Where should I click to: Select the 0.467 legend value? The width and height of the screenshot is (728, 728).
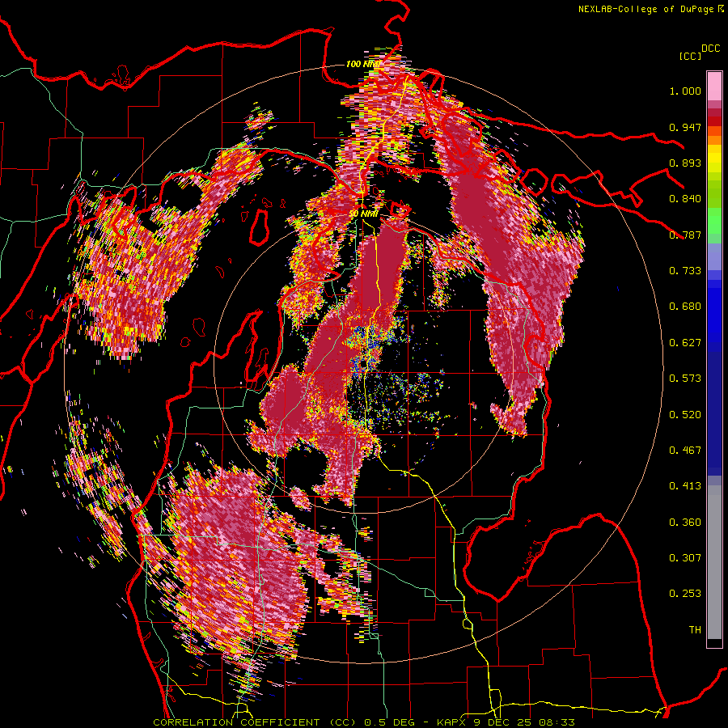pyautogui.click(x=685, y=451)
